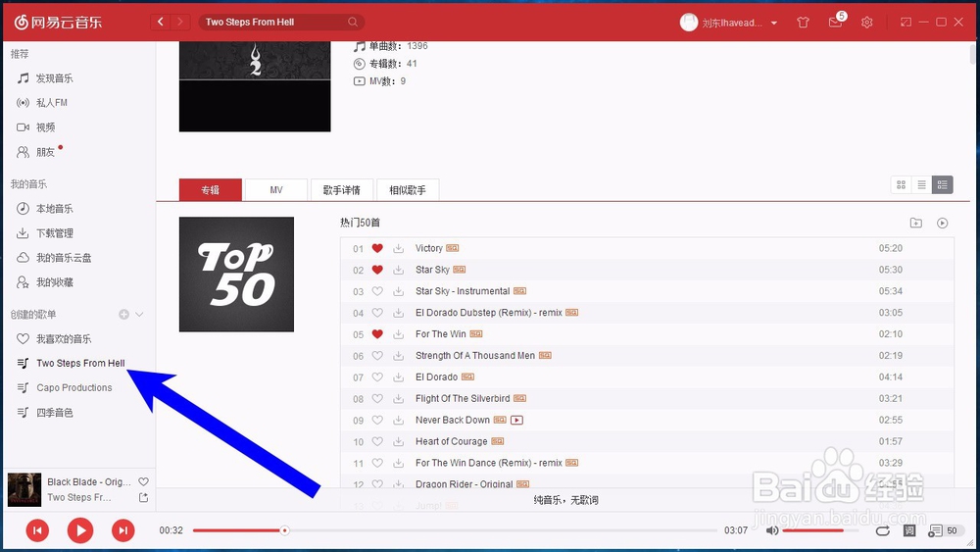Image resolution: width=980 pixels, height=552 pixels.
Task: Open My Collection (我的收藏)
Action: 54,282
